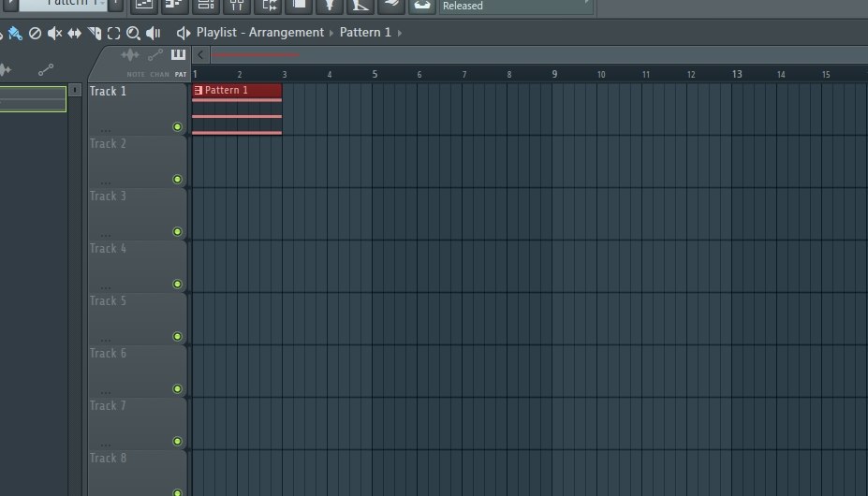Show patterns with PAT picker tab
Viewport: 868px width, 496px height.
(x=181, y=74)
